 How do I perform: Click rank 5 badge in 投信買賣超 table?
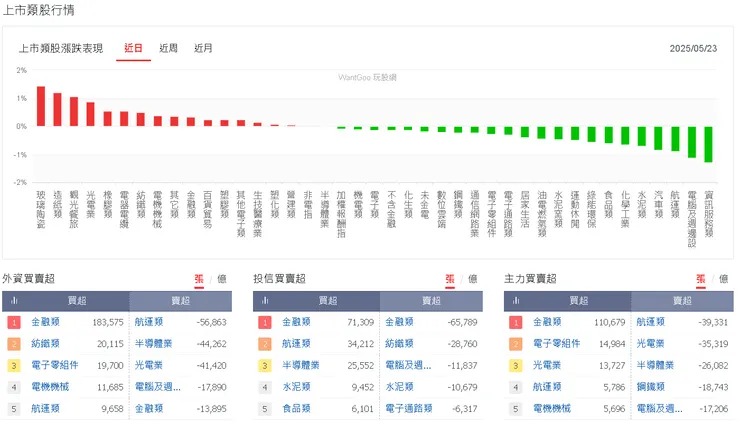pyautogui.click(x=265, y=409)
